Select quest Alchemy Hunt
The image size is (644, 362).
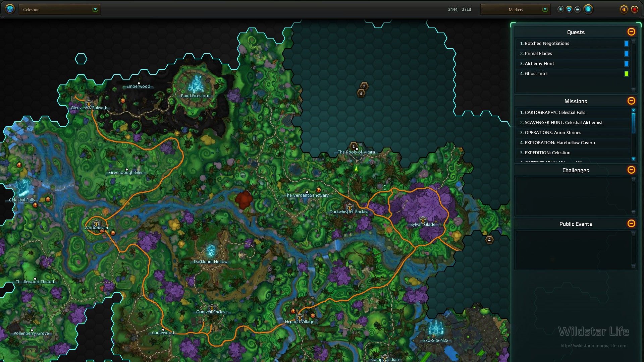click(x=573, y=64)
